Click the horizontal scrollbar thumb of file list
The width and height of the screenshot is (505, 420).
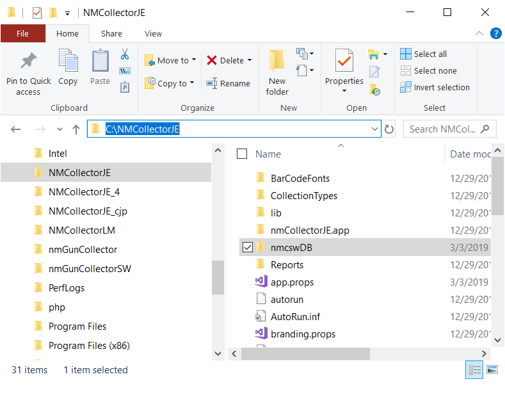pos(305,353)
